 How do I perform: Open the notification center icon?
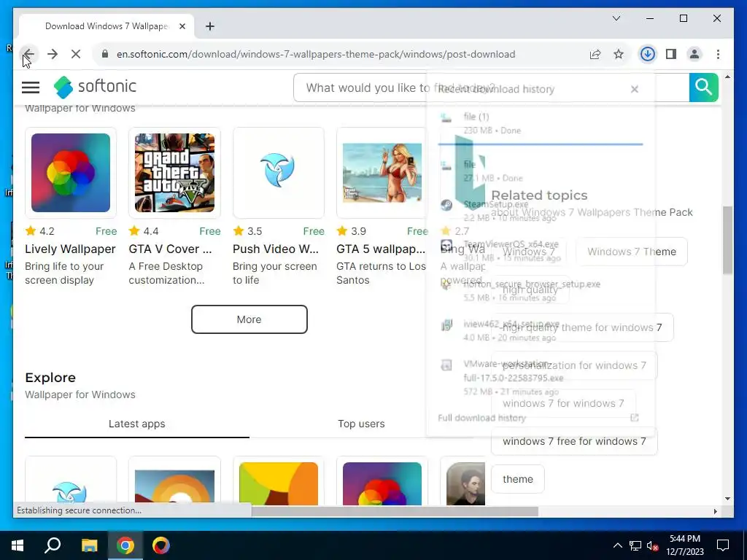pos(723,545)
